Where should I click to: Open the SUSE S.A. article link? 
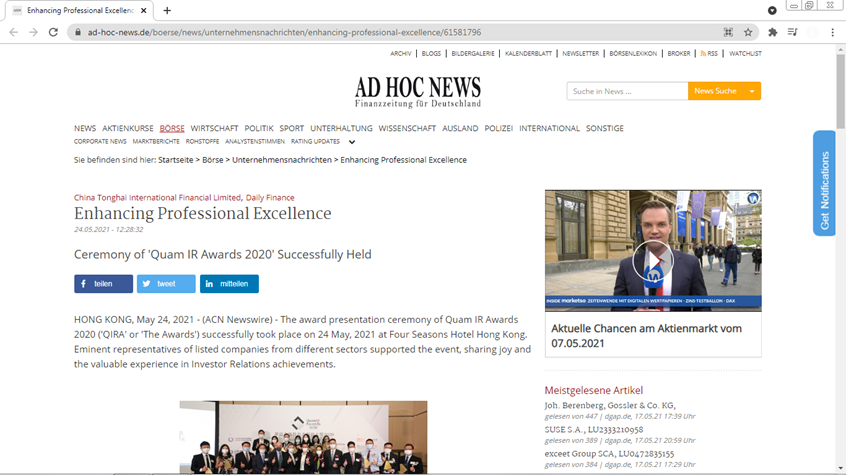(x=593, y=430)
